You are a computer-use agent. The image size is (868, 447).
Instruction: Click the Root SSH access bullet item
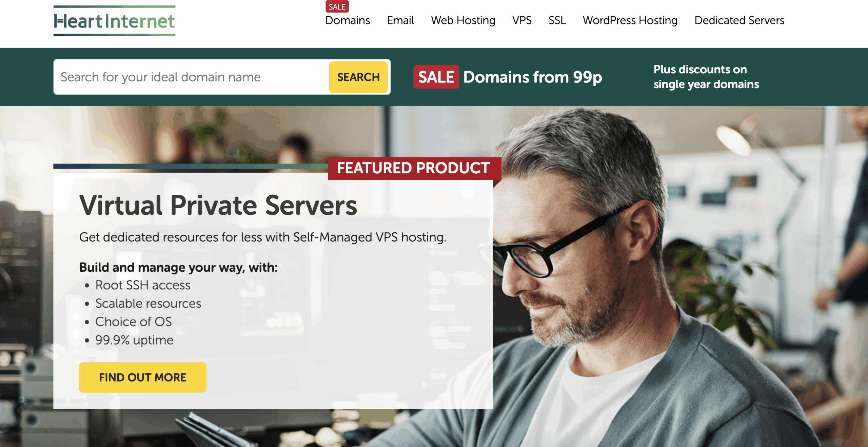[x=142, y=285]
